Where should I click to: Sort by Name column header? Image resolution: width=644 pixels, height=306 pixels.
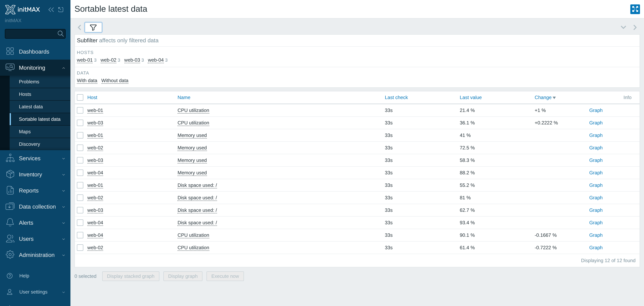[184, 97]
